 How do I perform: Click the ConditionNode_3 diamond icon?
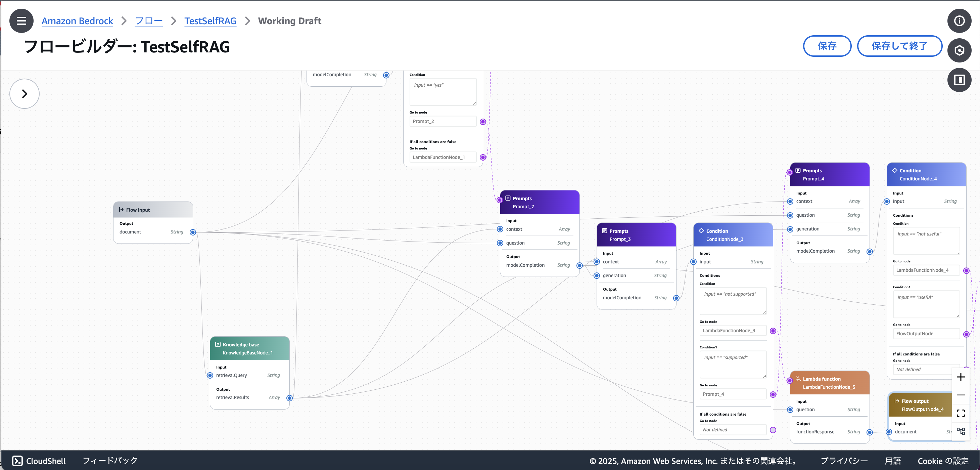coord(701,230)
